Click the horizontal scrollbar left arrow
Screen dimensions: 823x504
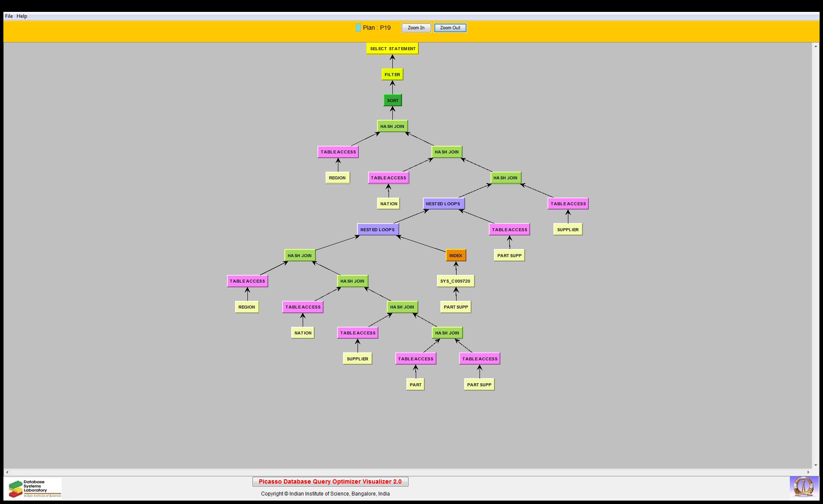pos(7,472)
